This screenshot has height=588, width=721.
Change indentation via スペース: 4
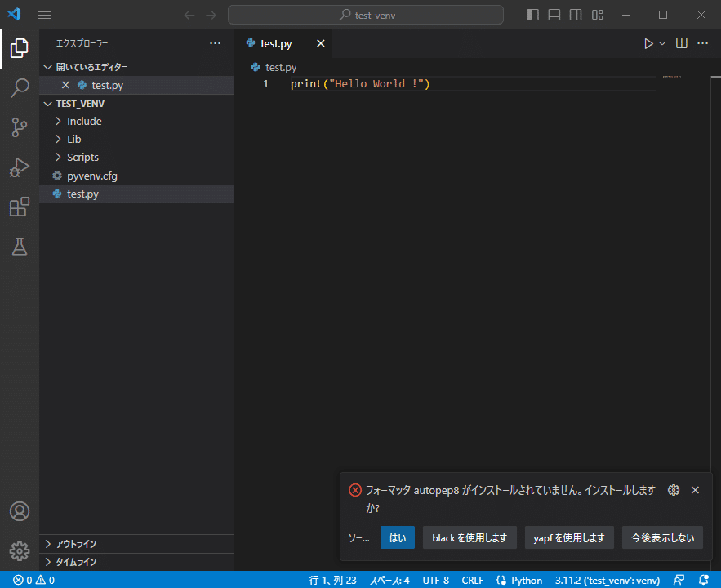click(x=389, y=580)
